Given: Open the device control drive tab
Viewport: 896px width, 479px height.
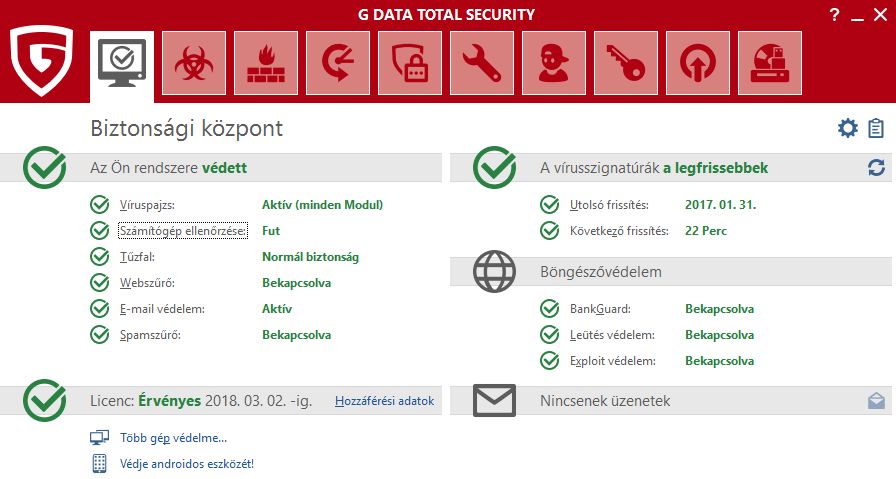Looking at the screenshot, I should 770,63.
